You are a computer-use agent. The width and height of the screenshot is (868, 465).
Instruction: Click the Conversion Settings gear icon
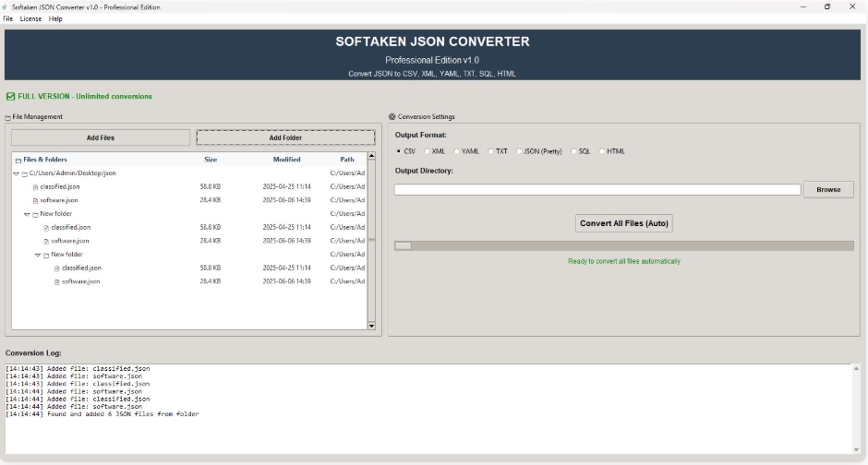(x=392, y=116)
